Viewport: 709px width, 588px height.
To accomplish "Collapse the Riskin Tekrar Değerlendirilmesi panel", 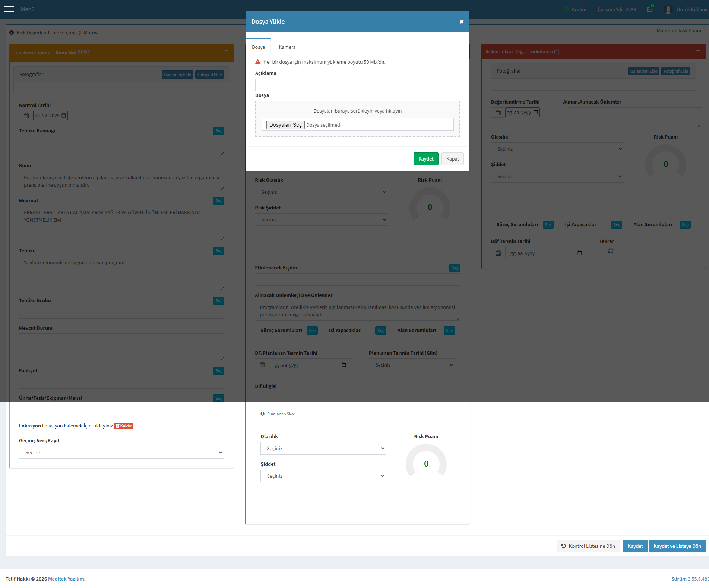I will pyautogui.click(x=698, y=51).
